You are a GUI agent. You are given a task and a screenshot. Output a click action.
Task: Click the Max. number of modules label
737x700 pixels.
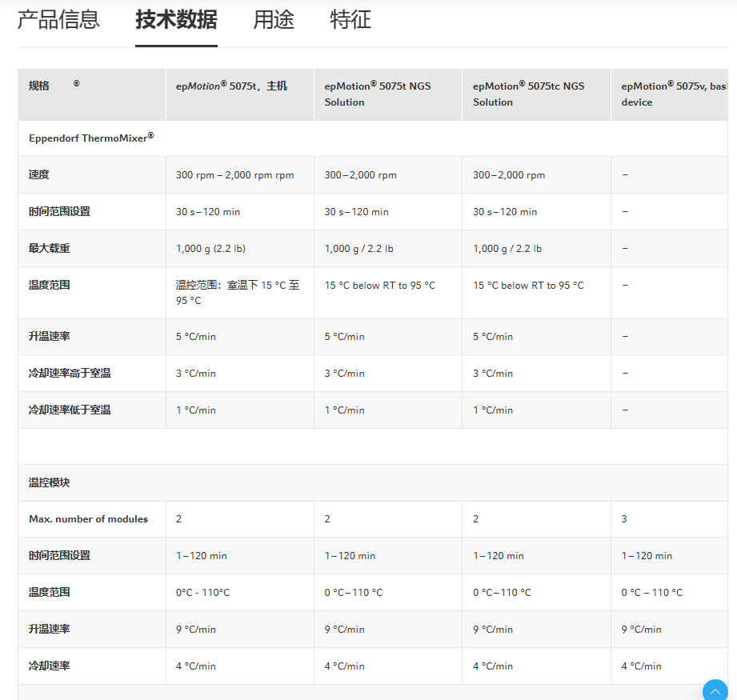[x=88, y=519]
